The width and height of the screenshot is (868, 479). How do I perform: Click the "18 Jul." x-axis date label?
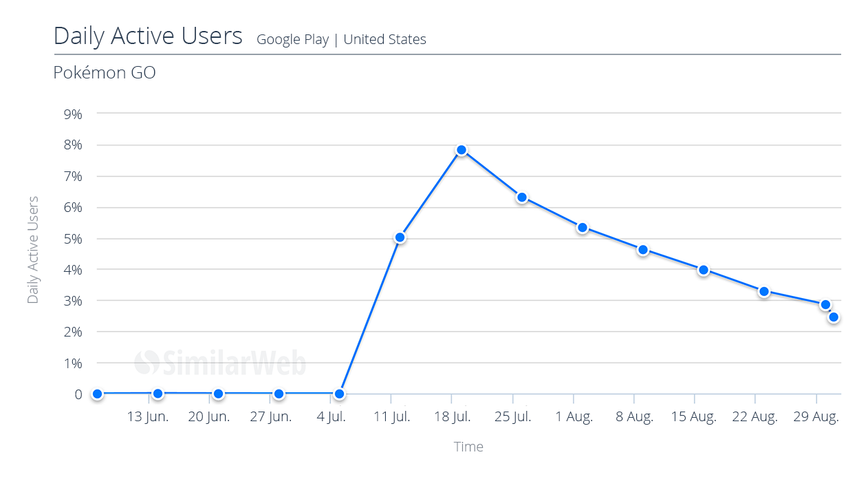pos(451,417)
